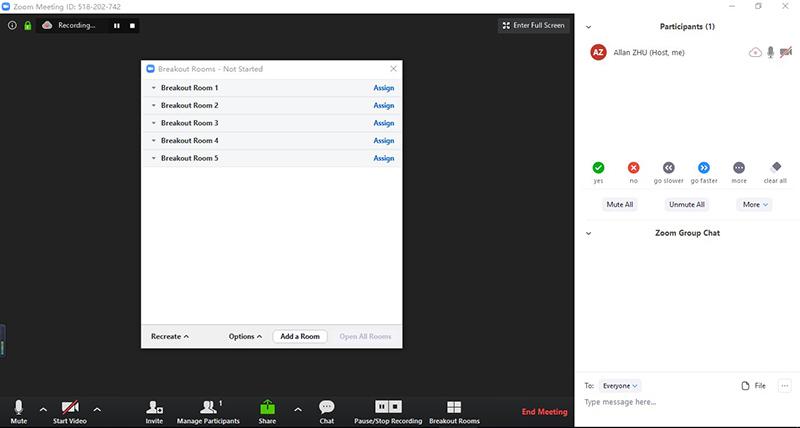The height and width of the screenshot is (428, 800).
Task: Open video options arrow beside Start Video
Action: [x=97, y=409]
